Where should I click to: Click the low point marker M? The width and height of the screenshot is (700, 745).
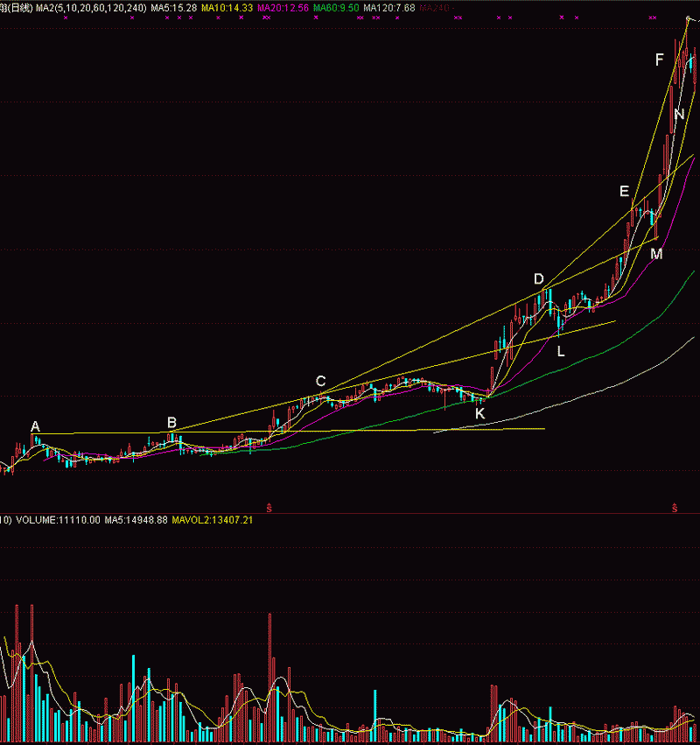click(656, 254)
